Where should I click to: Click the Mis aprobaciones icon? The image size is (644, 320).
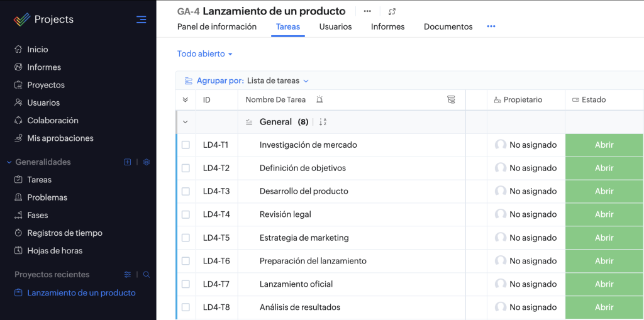(18, 138)
